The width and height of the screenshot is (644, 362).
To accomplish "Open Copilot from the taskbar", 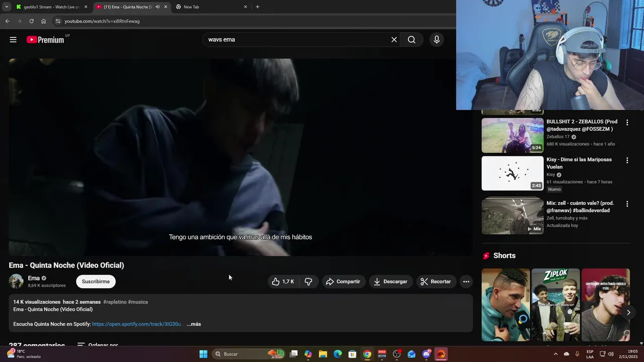I will (308, 354).
